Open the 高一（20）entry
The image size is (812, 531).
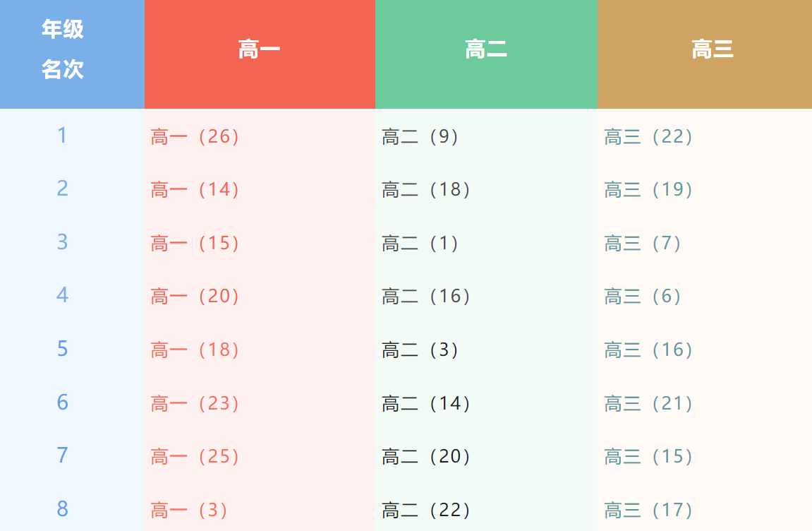(195, 296)
